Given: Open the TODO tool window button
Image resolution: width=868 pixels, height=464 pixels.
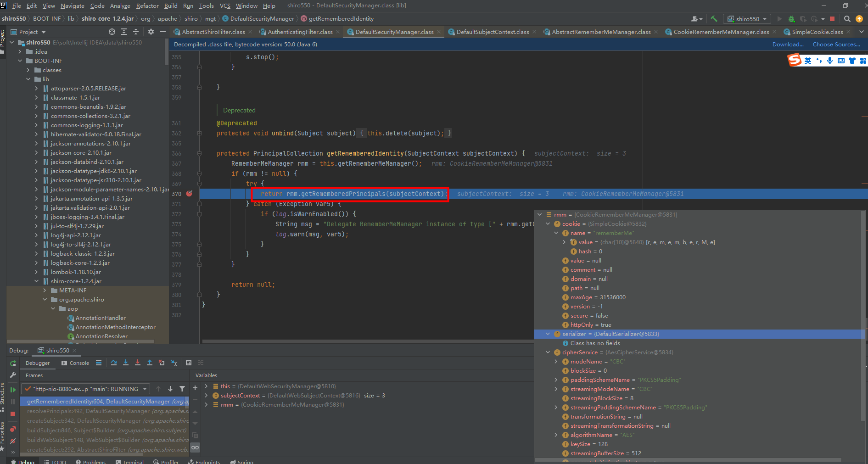Looking at the screenshot, I should [x=55, y=461].
